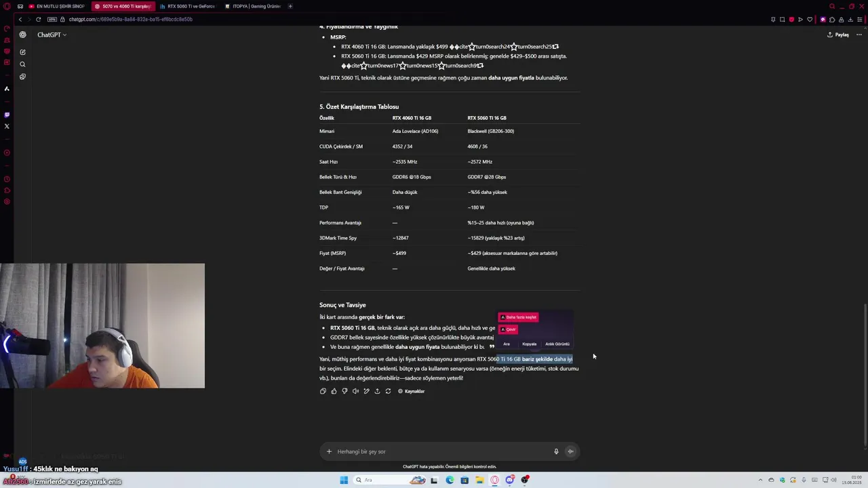Click the '~12847' score cell
868x488 pixels.
click(400, 238)
